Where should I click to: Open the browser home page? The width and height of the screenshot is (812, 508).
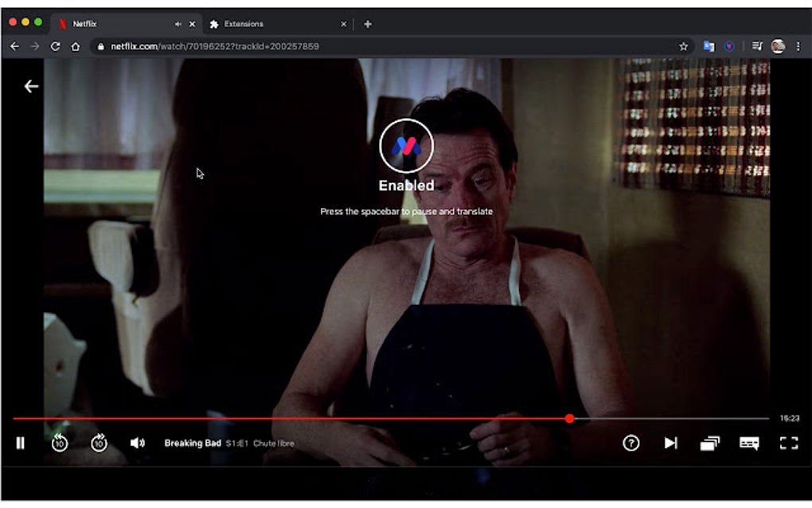click(76, 47)
